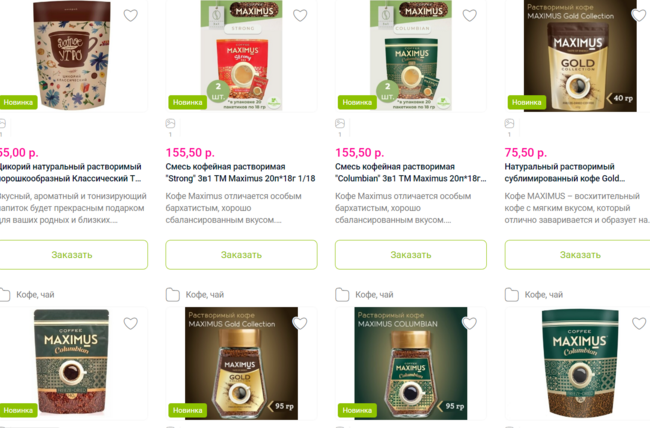This screenshot has width=650, height=428.
Task: Toggle heart on Maximus Columbian 3in1 product
Action: click(470, 15)
